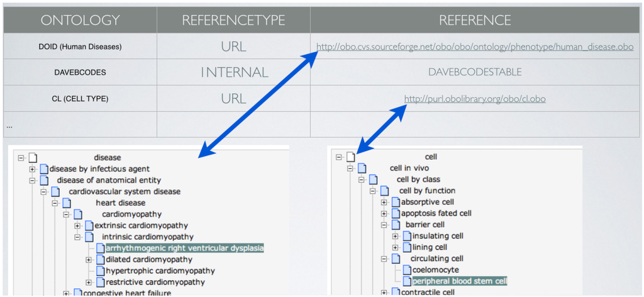Expand the 'absorptive cell' node
The image size is (644, 297).
pyautogui.click(x=384, y=202)
